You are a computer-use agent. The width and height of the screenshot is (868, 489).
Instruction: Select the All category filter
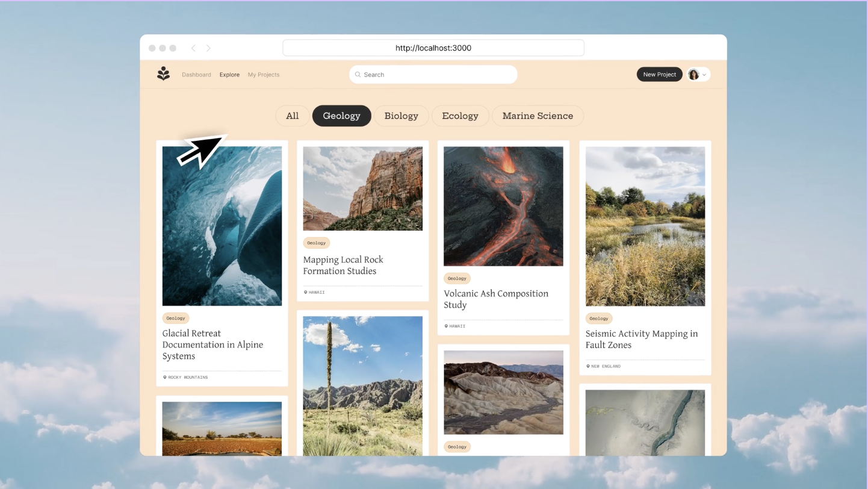pos(293,116)
